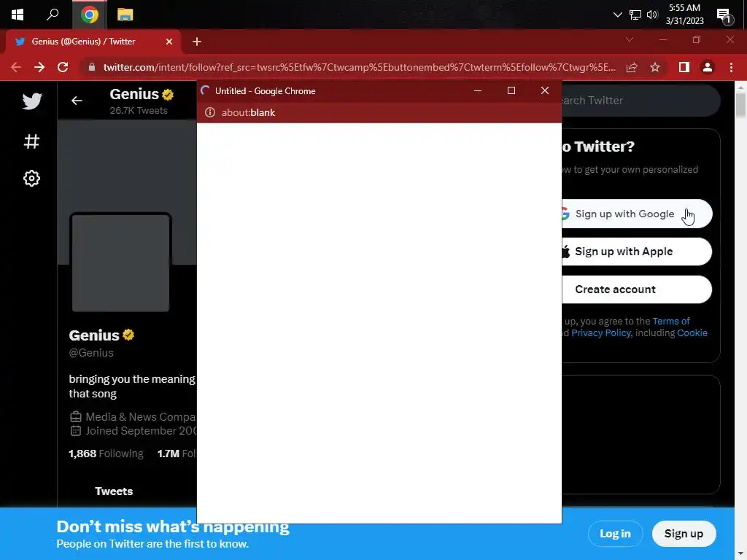The width and height of the screenshot is (747, 560).
Task: Click Sign up with Apple
Action: click(x=637, y=252)
